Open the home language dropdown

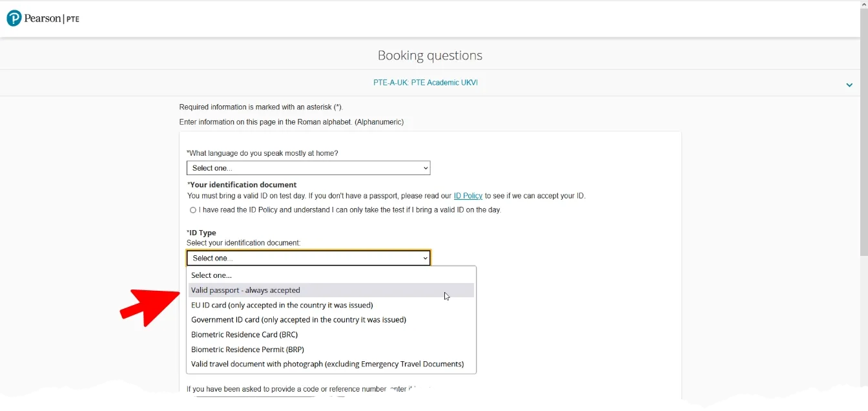tap(308, 168)
